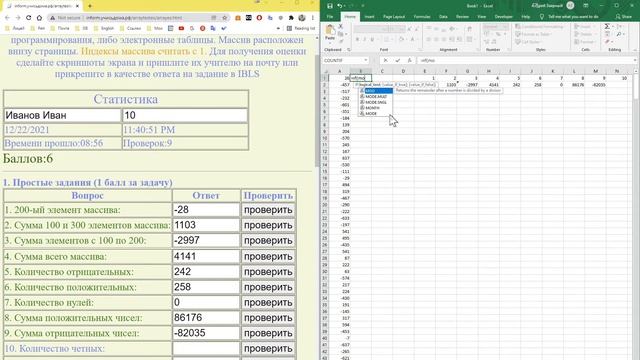Image resolution: width=640 pixels, height=360 pixels.
Task: Click the browser Back arrow
Action: 7,18
